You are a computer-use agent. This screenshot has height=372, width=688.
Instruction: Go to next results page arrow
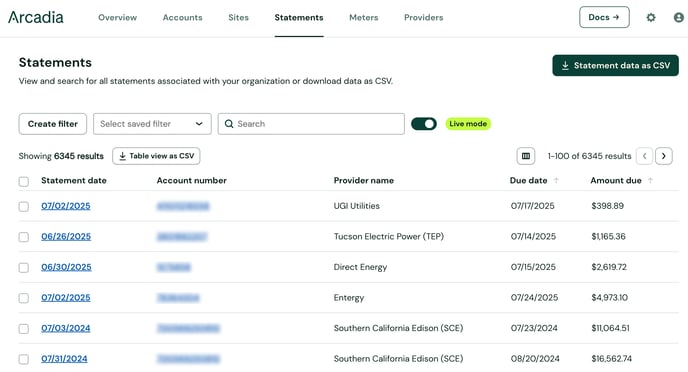[663, 156]
